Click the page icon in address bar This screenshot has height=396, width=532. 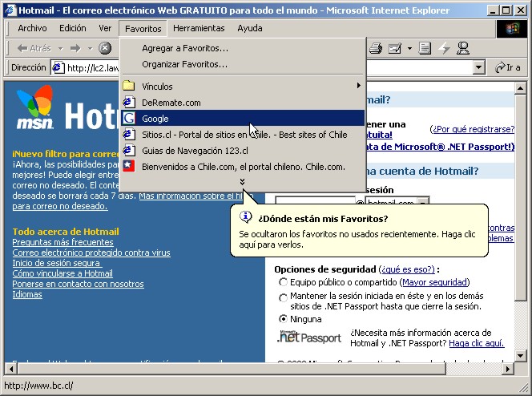point(58,68)
